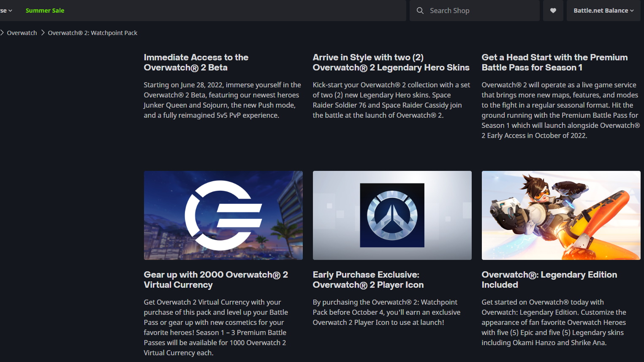Click the Immediate Access to the Beta heading

(196, 62)
